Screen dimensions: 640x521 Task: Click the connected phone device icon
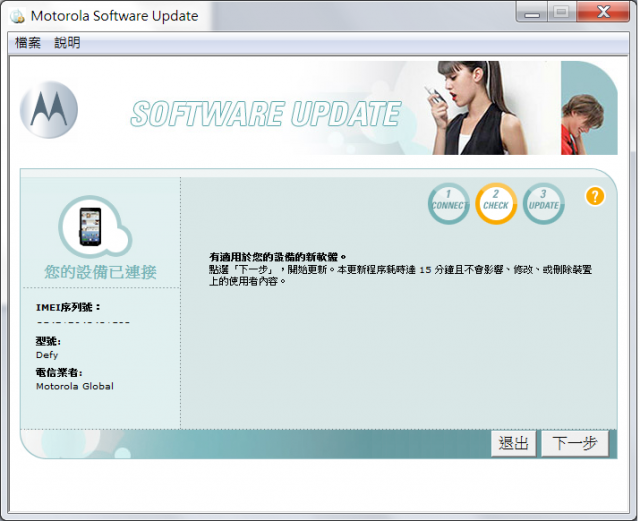coord(90,227)
